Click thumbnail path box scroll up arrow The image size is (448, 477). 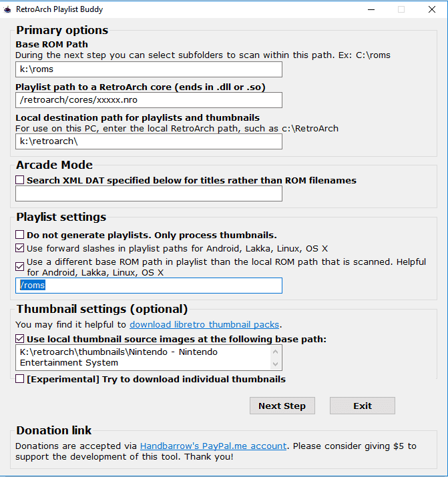pos(276,352)
